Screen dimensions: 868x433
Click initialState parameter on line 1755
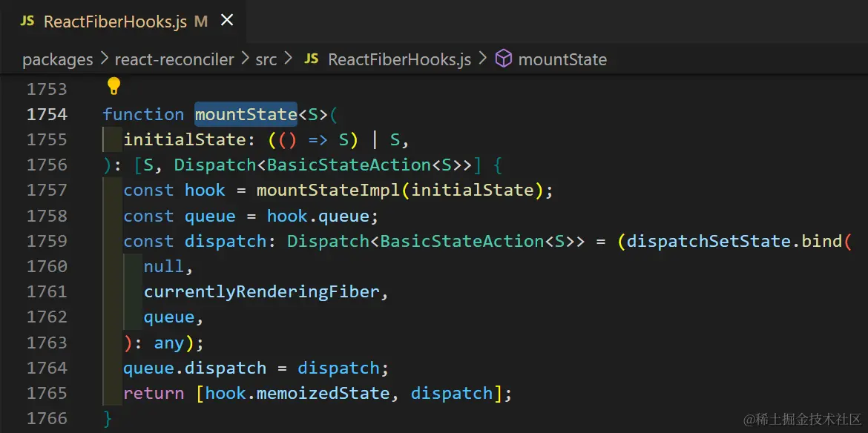184,140
